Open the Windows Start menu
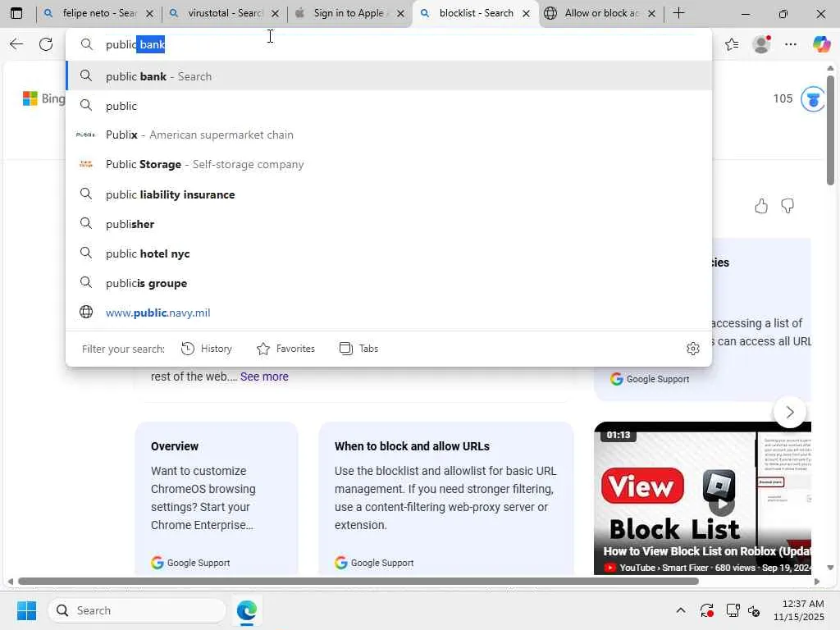840x630 pixels. (x=26, y=610)
